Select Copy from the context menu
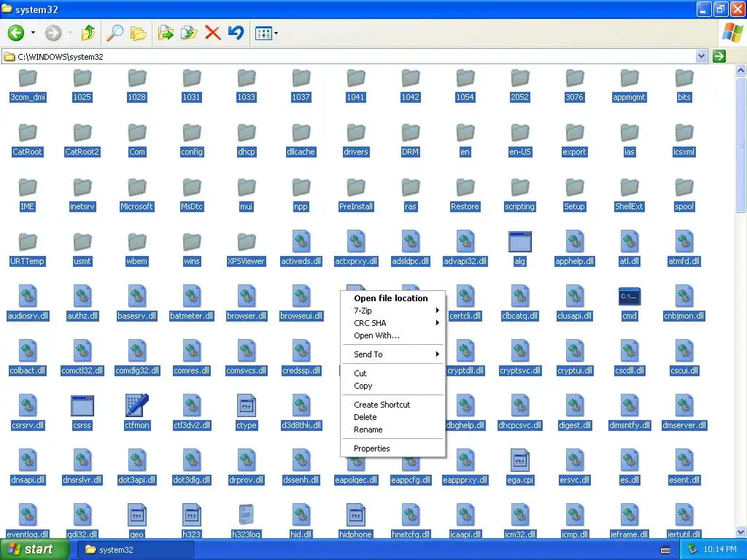The height and width of the screenshot is (560, 747). [393, 386]
